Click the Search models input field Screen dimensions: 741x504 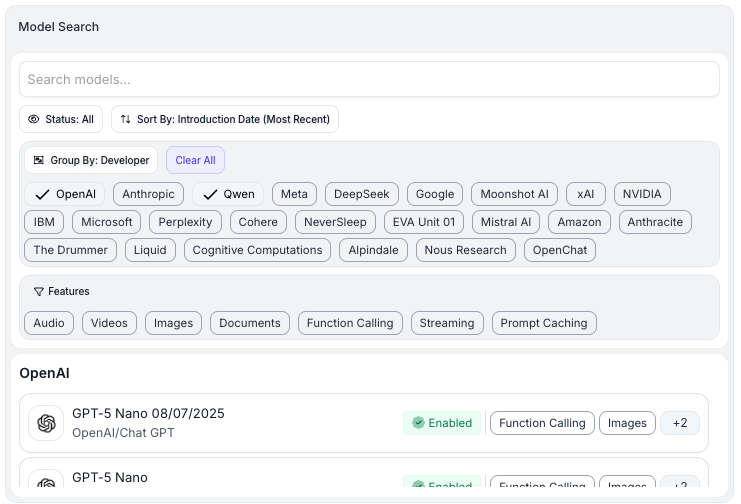point(370,79)
